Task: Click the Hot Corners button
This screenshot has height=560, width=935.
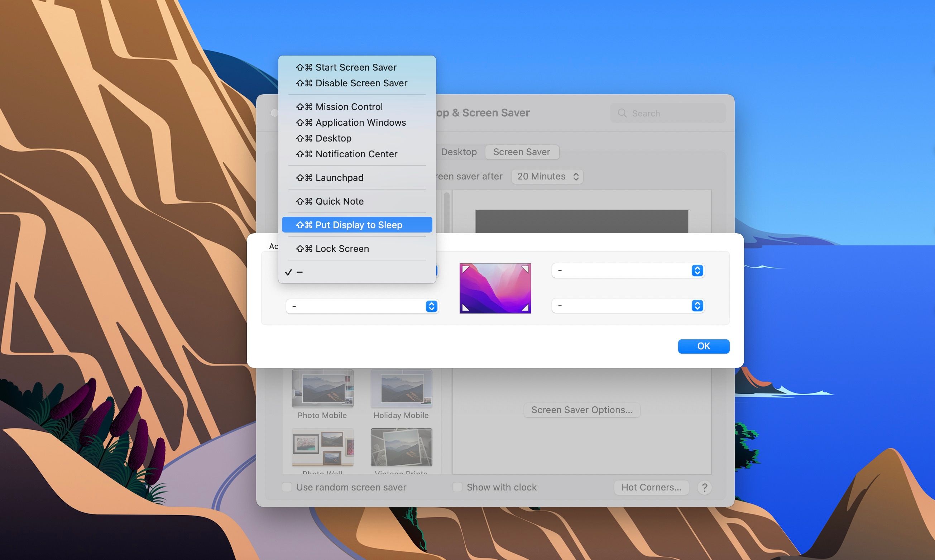Action: 651,487
